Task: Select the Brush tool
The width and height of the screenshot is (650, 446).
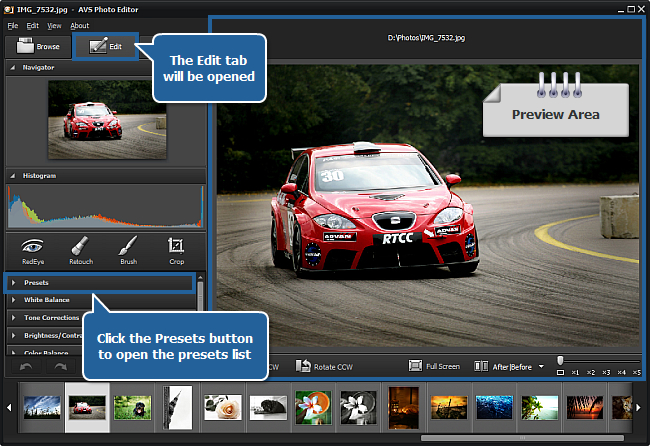Action: (x=129, y=251)
